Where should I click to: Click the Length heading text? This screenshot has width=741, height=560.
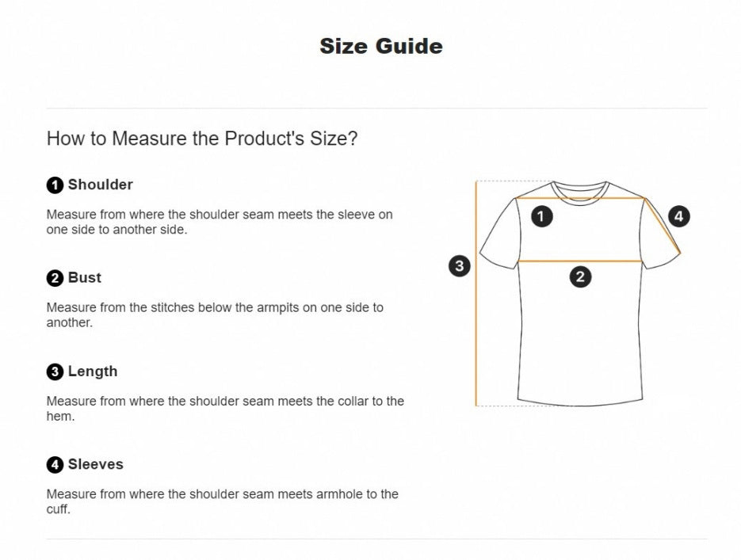(93, 371)
